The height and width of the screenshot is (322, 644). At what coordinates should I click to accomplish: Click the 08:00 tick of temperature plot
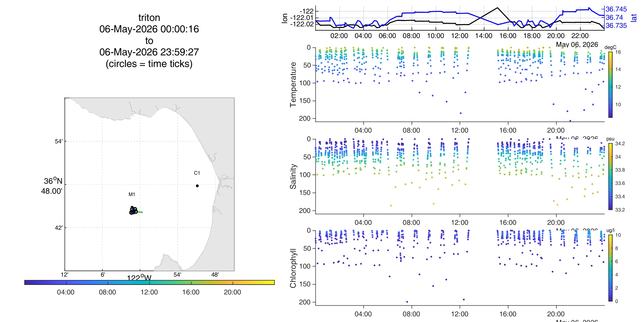click(x=412, y=130)
